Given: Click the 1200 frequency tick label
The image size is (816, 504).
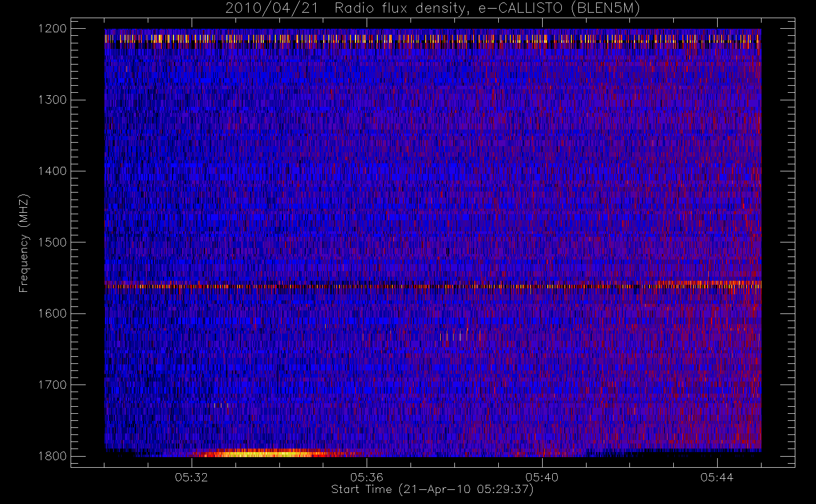Looking at the screenshot, I should [52, 29].
